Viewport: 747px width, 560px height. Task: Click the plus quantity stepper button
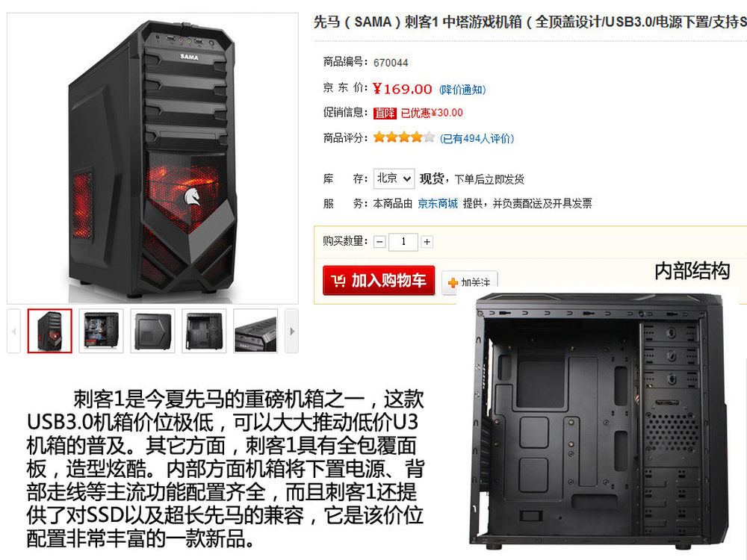427,242
